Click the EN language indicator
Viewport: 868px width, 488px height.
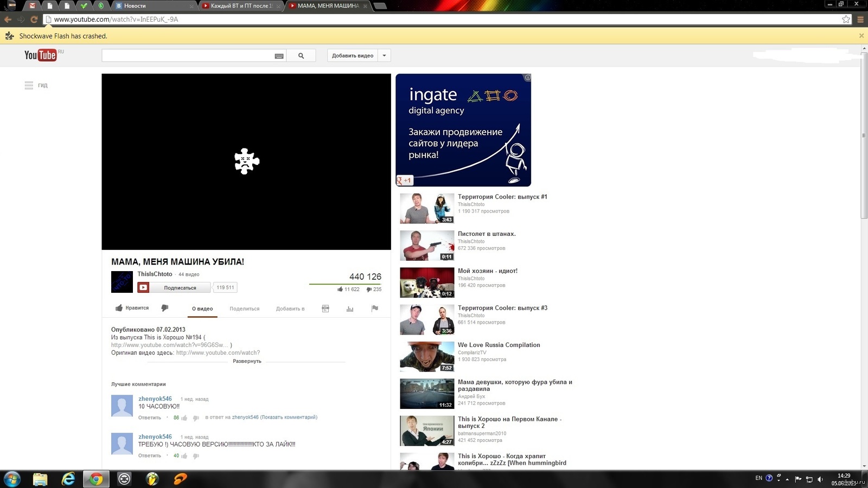[x=758, y=478]
